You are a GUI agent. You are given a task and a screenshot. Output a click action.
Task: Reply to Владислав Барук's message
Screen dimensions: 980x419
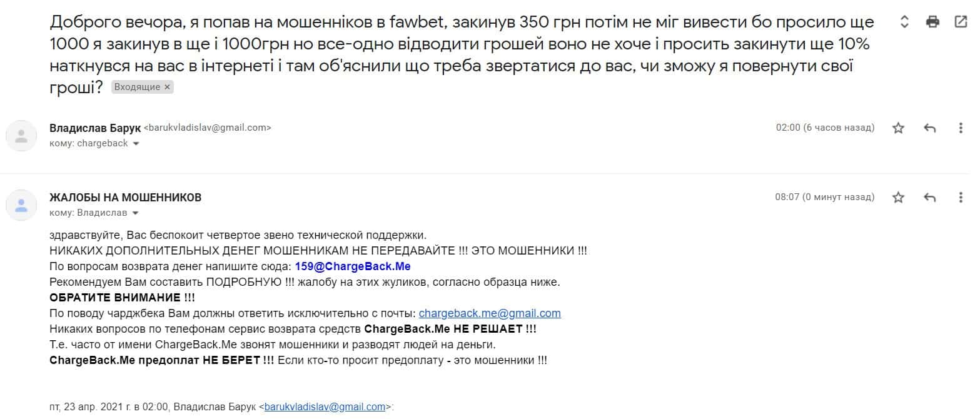click(929, 128)
